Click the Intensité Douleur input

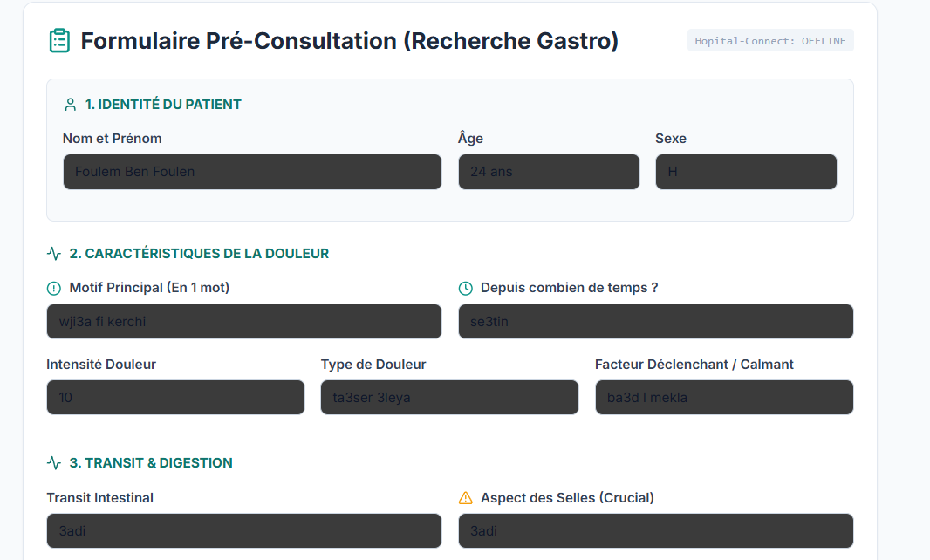point(175,398)
